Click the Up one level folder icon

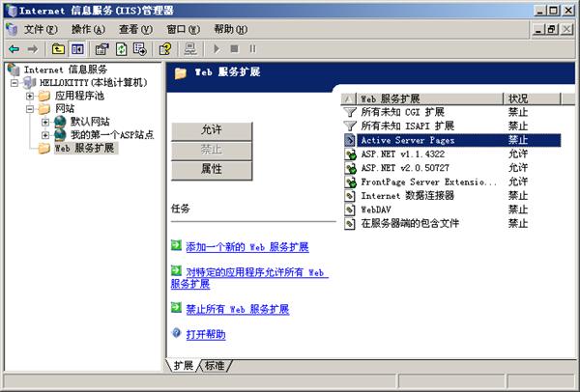58,49
